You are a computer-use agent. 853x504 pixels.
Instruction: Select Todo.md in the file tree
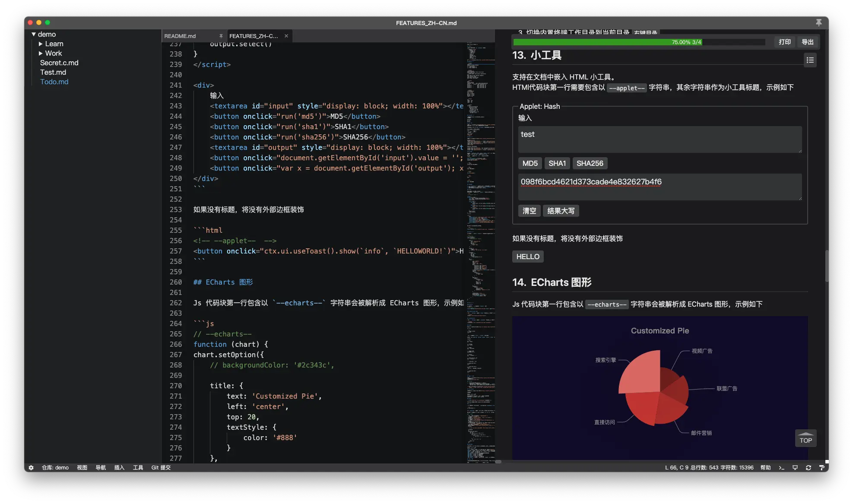pos(54,82)
